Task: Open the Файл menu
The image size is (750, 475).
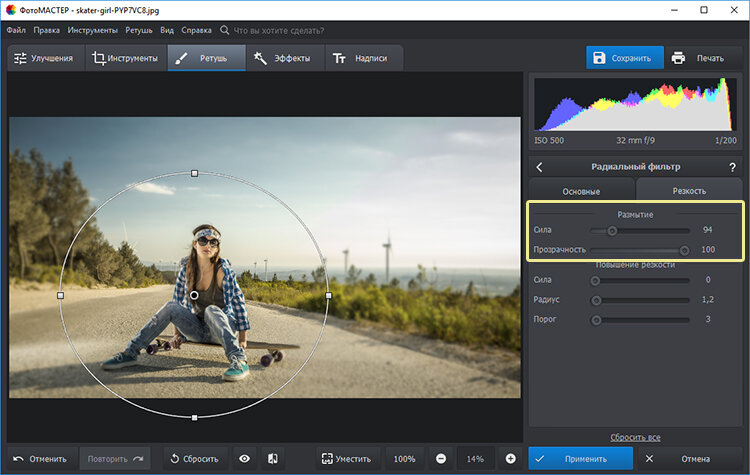Action: [x=16, y=29]
